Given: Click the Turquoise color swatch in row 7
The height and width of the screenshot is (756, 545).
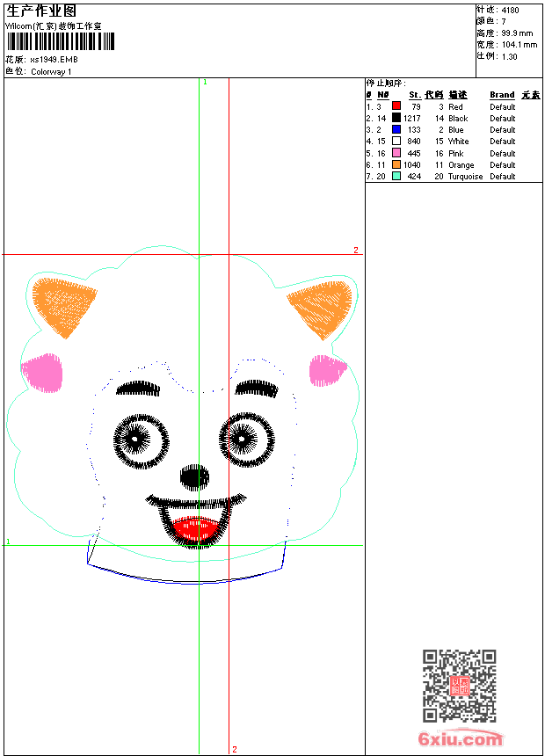Looking at the screenshot, I should pos(396,176).
